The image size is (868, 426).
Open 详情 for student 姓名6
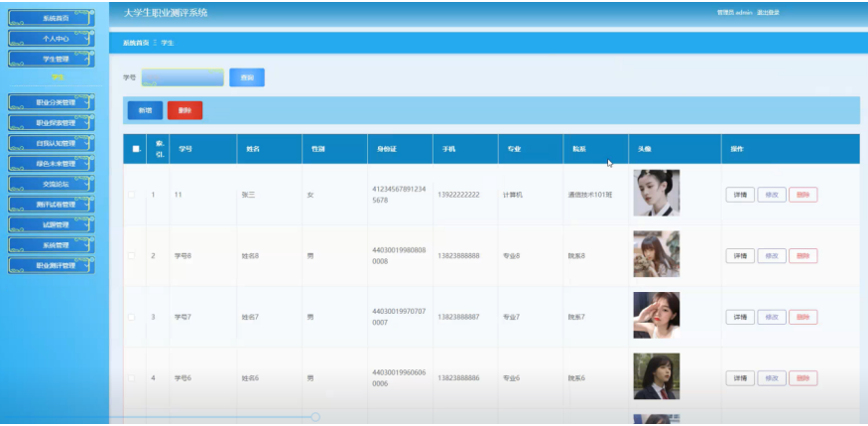click(740, 378)
